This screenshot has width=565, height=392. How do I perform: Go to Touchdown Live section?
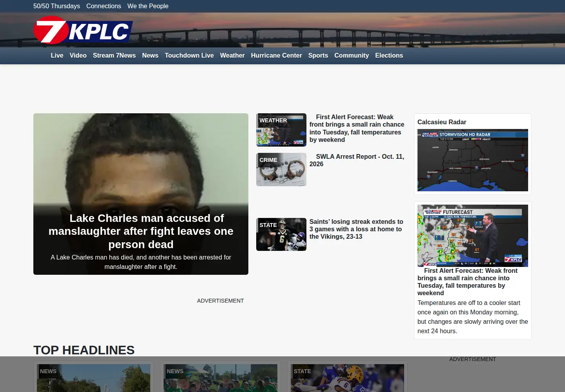(189, 55)
